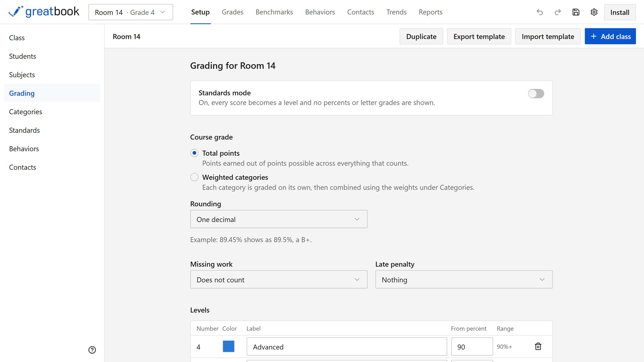Open Subjects in the sidebar
The image size is (644, 362).
click(x=52, y=75)
